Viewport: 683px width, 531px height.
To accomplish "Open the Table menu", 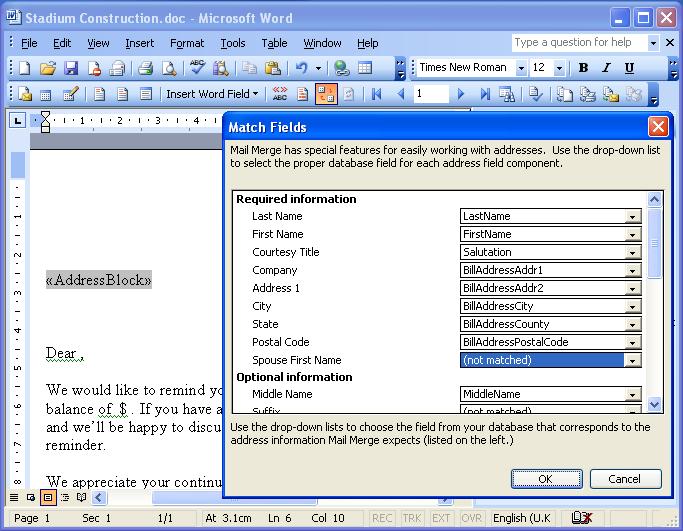I will point(274,43).
